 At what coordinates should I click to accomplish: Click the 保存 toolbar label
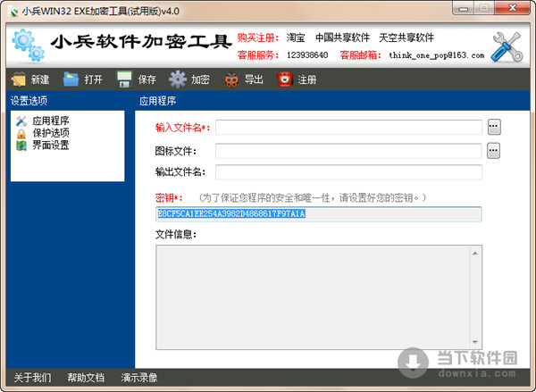(x=147, y=79)
